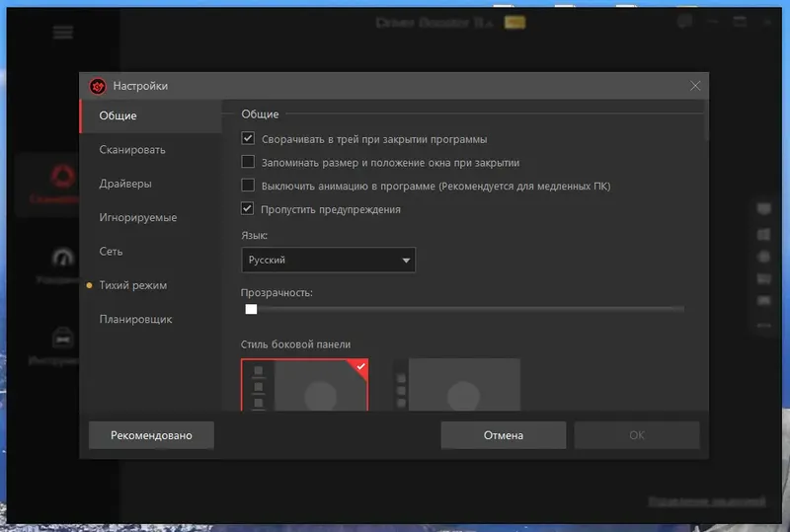Uncheck Пропустить предупреждения

click(248, 208)
